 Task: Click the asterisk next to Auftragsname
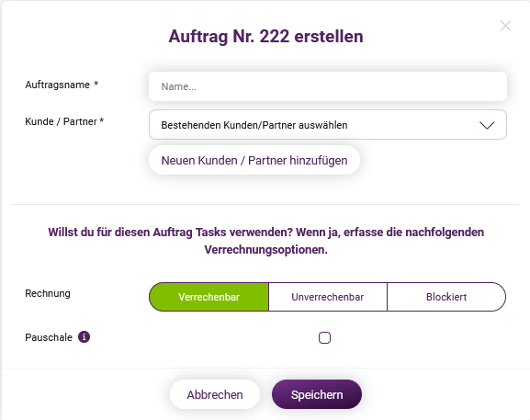pos(96,84)
